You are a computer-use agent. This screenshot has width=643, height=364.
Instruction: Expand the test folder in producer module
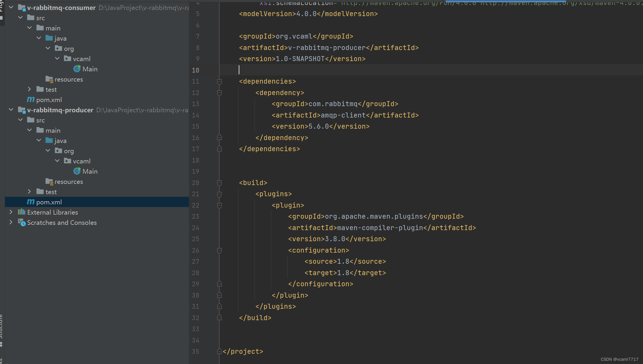click(x=30, y=191)
